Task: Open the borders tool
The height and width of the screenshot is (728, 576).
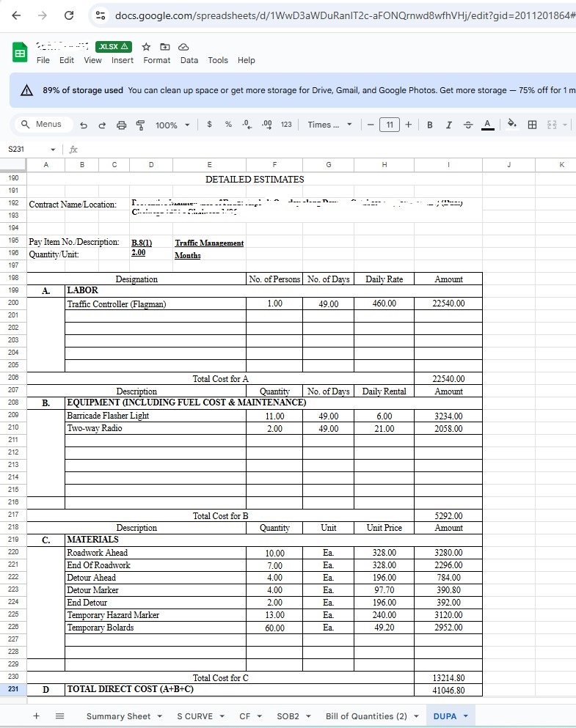Action: click(532, 125)
